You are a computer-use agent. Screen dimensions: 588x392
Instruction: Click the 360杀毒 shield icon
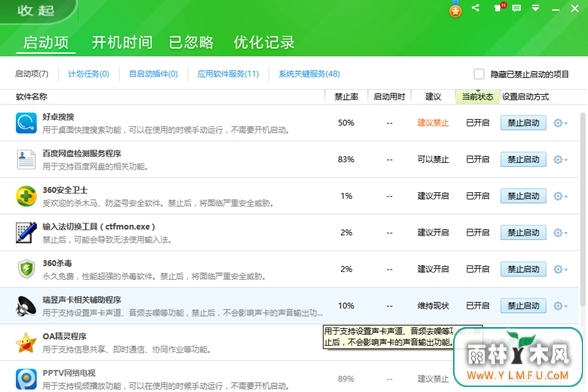coord(26,269)
